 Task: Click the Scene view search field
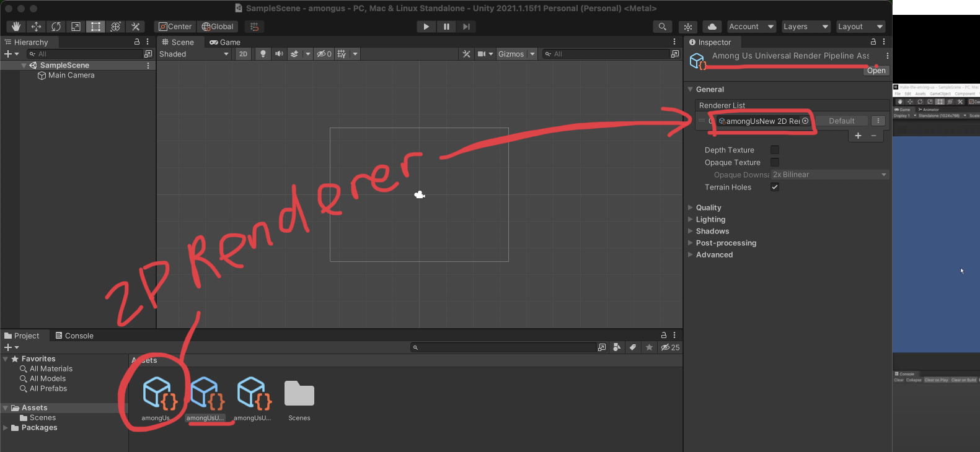coord(606,54)
